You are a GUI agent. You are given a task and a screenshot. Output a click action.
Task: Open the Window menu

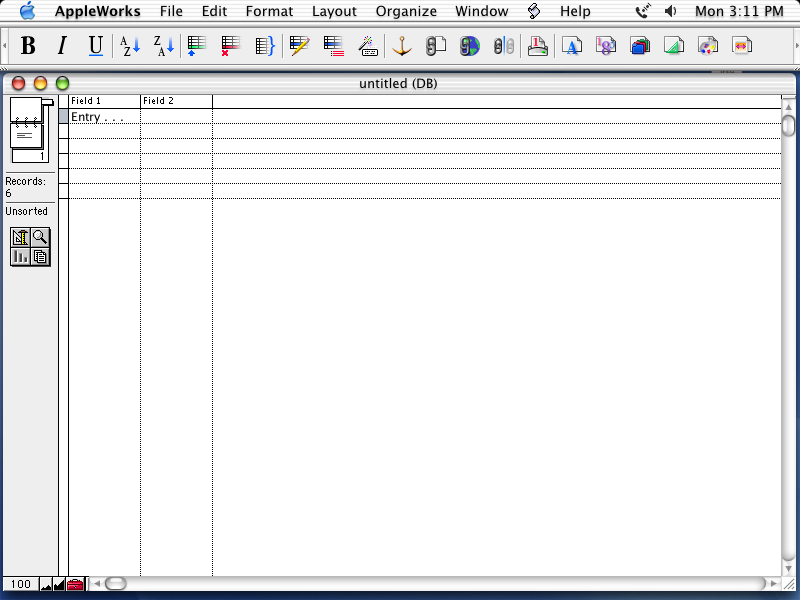pyautogui.click(x=482, y=11)
